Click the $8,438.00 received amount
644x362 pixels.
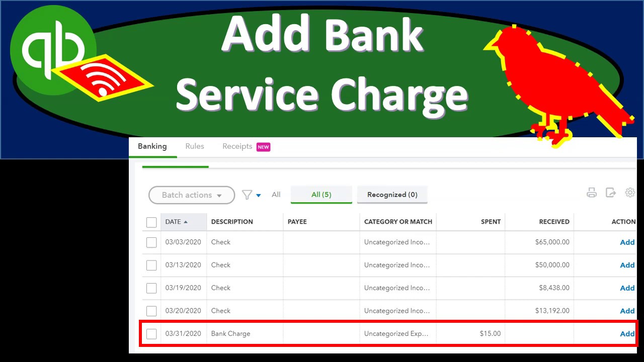[x=554, y=288]
